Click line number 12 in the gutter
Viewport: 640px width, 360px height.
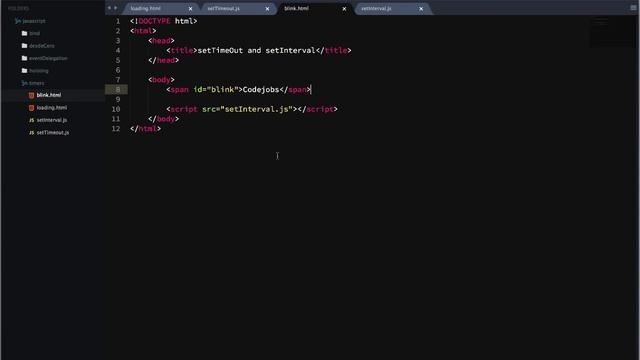pyautogui.click(x=116, y=129)
